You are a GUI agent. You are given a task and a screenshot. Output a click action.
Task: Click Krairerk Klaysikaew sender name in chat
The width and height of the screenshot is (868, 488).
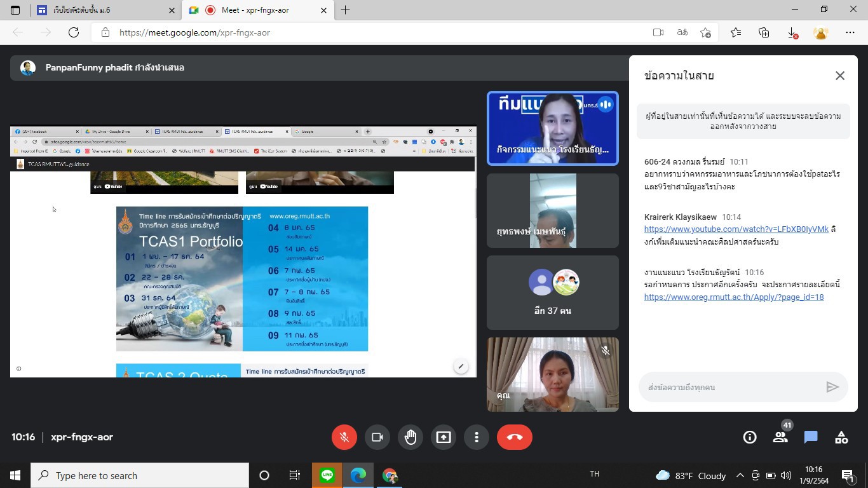[x=681, y=217]
